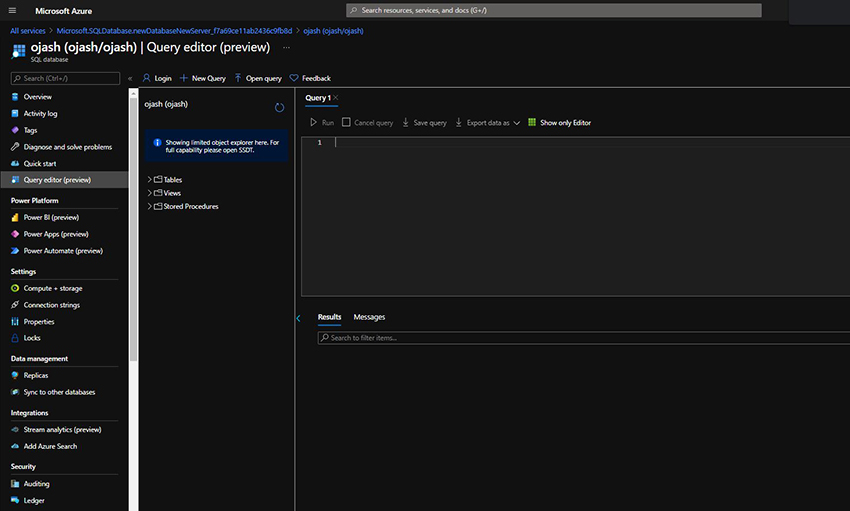
Task: Click the sidebar vertical scrollbar
Action: 133,228
